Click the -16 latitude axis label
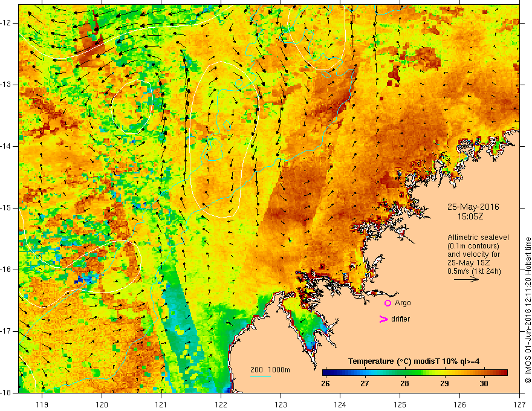 tap(7, 270)
